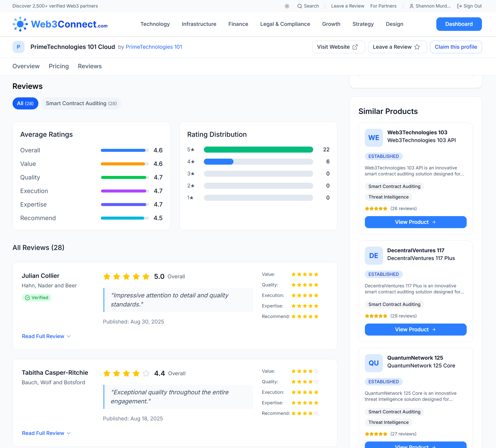Click the Claim this profile button

[x=456, y=47]
